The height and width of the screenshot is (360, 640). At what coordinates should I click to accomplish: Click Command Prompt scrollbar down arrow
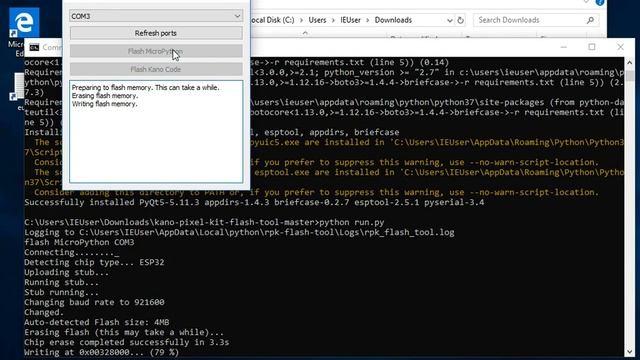coord(629,351)
